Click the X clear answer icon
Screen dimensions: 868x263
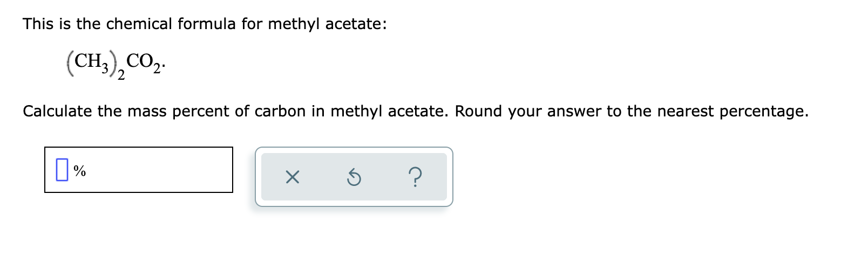coord(292,177)
